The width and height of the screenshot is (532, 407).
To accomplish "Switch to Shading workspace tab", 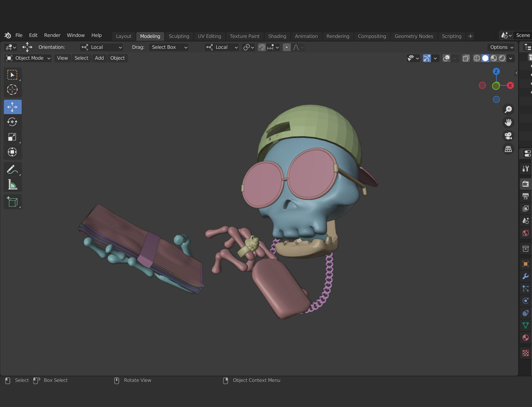I will point(277,36).
